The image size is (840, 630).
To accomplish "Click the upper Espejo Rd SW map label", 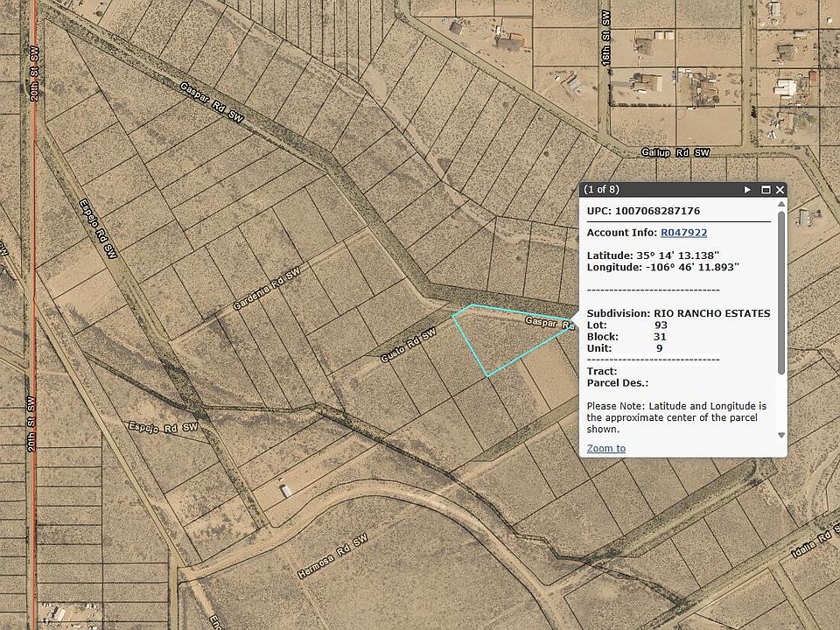I will [x=98, y=228].
